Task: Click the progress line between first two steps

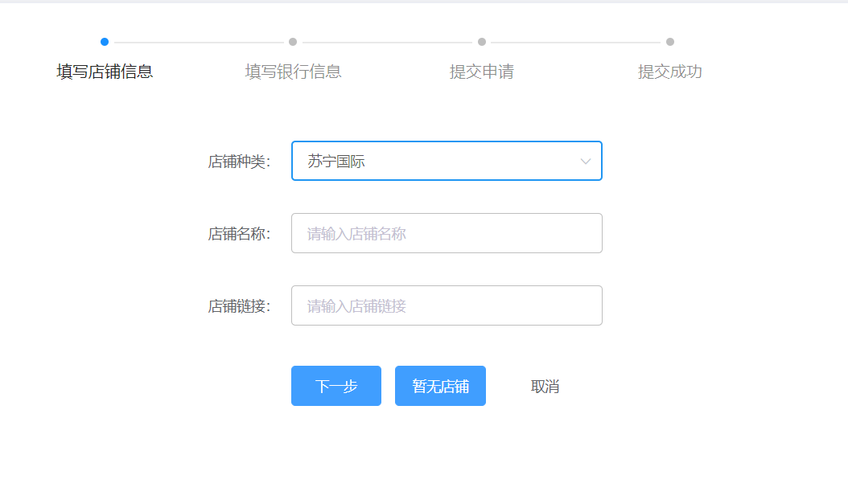Action: 200,42
